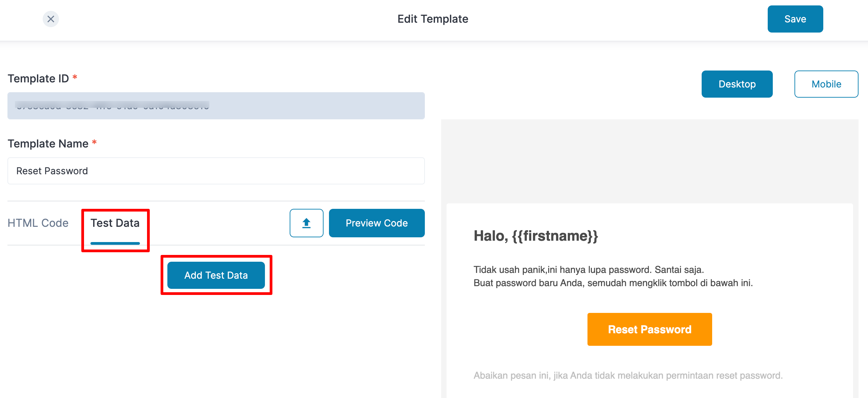868x398 pixels.
Task: Click the "Halo, {{firstname}}" heading in preview
Action: (536, 236)
